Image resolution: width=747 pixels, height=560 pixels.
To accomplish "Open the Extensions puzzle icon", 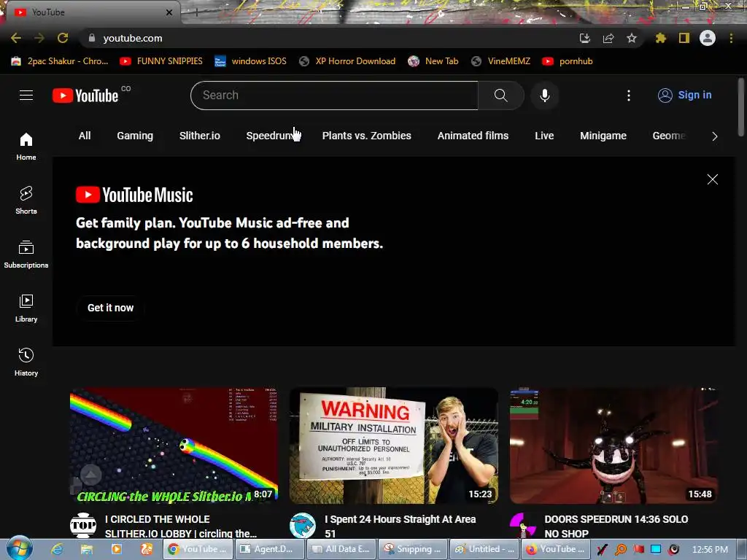I will pyautogui.click(x=660, y=38).
